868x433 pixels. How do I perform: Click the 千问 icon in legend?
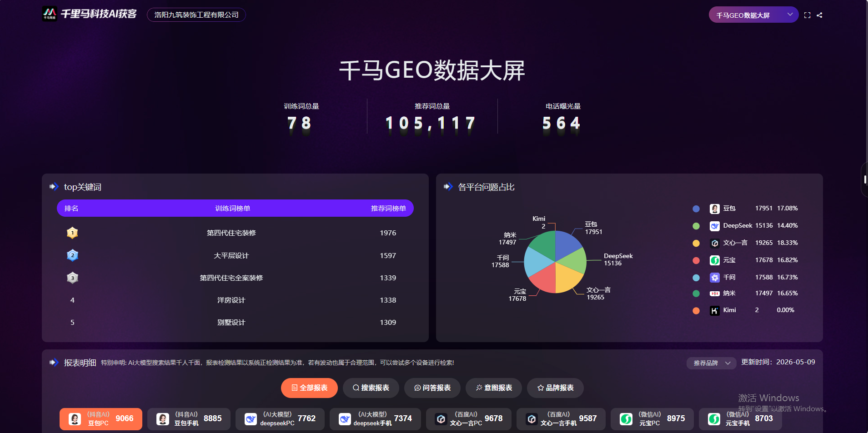coord(715,278)
